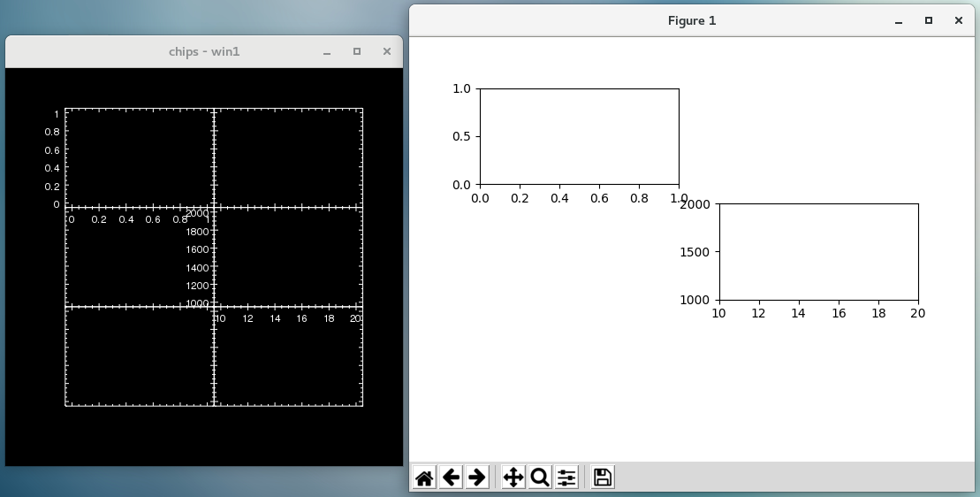This screenshot has width=980, height=497.
Task: Close the Figure 1 window
Action: 958,20
